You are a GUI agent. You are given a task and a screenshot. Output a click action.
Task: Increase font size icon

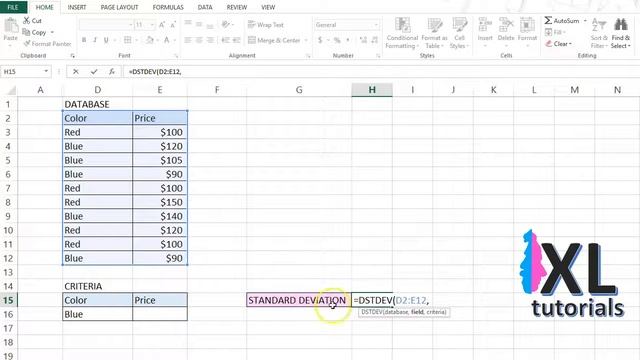point(162,25)
